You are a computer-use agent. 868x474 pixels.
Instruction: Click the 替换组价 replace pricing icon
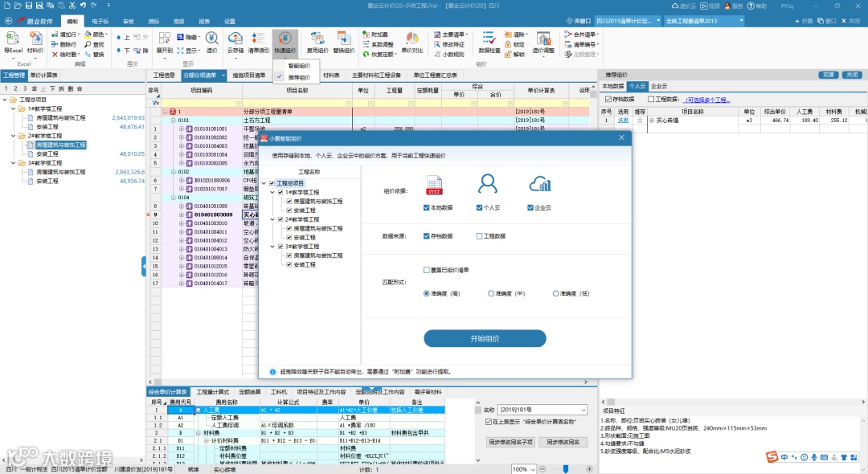click(344, 38)
